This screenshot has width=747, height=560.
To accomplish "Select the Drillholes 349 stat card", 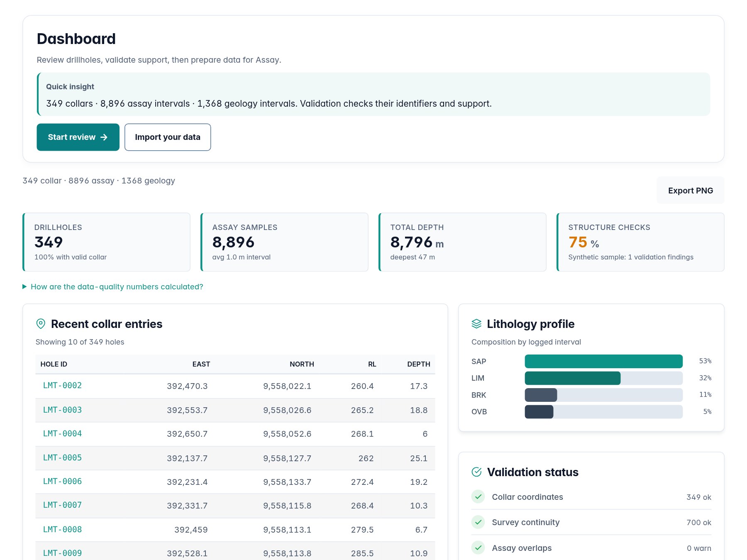I will coord(106,242).
